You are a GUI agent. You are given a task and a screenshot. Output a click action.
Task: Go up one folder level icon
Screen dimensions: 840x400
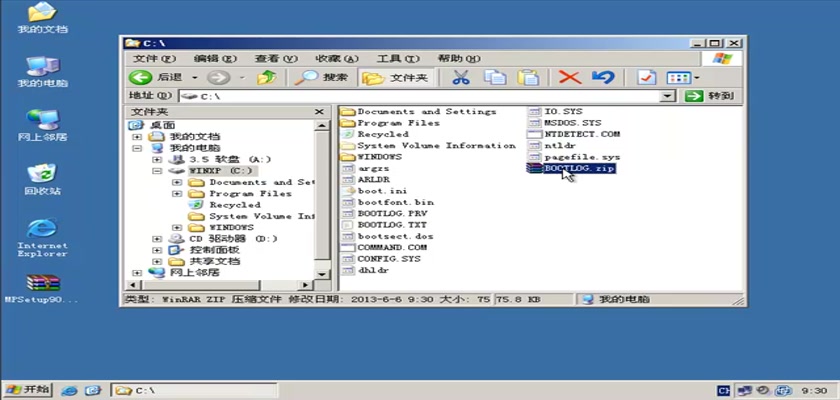tap(266, 78)
